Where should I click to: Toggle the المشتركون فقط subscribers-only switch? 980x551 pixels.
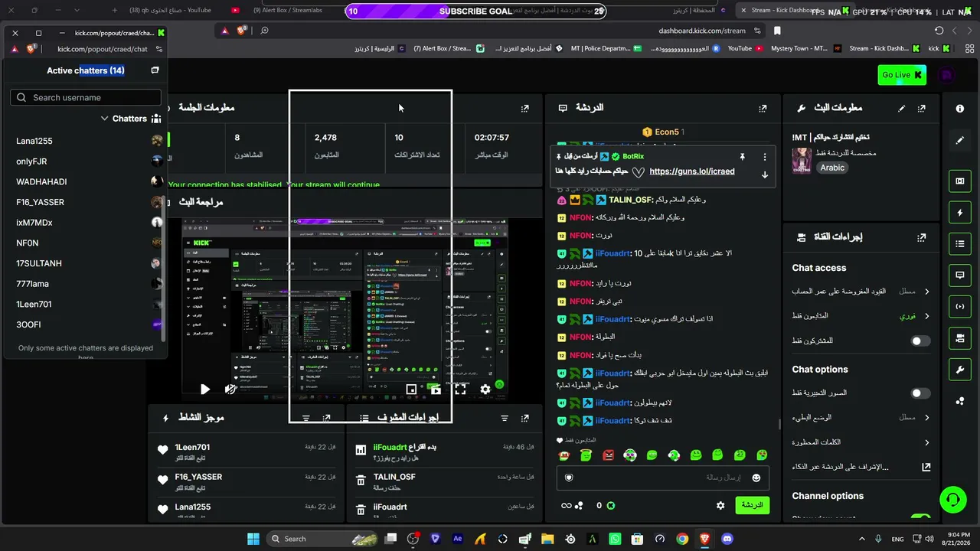tap(920, 341)
